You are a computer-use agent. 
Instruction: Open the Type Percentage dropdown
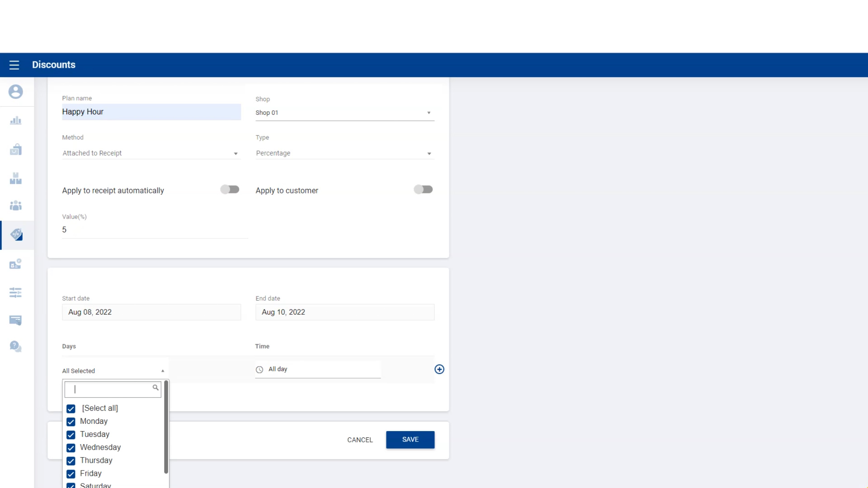click(x=344, y=153)
